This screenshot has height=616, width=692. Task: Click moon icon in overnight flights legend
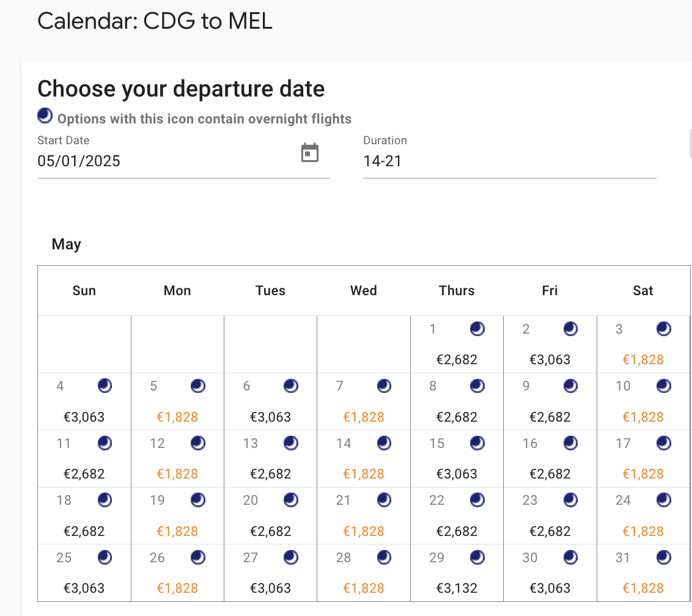click(45, 115)
